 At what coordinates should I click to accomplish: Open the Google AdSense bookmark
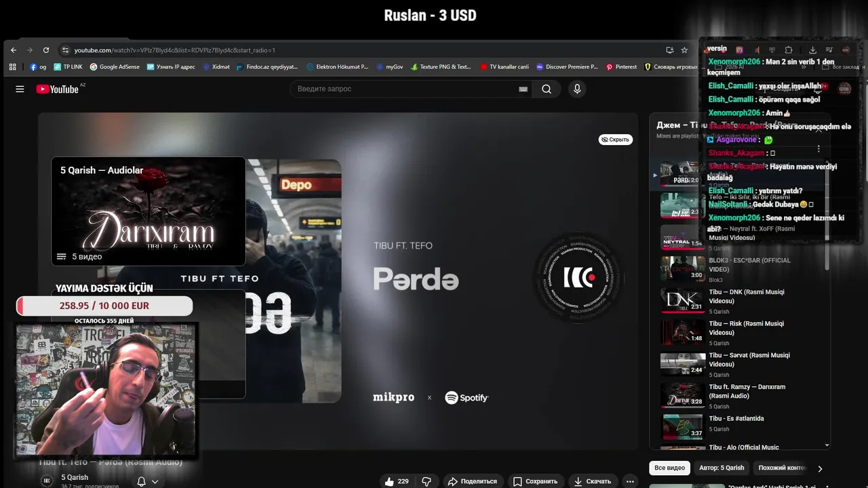(x=115, y=67)
